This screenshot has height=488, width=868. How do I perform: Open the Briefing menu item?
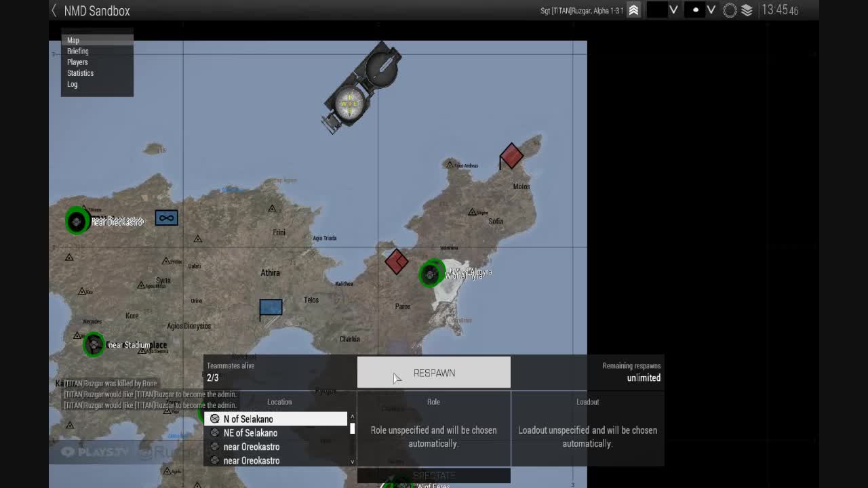pyautogui.click(x=97, y=51)
